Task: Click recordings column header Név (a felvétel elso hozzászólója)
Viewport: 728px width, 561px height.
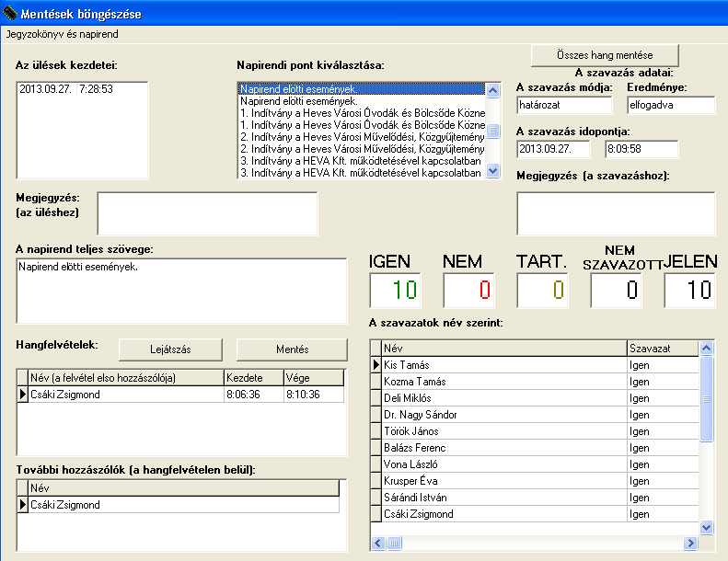Action: point(126,378)
